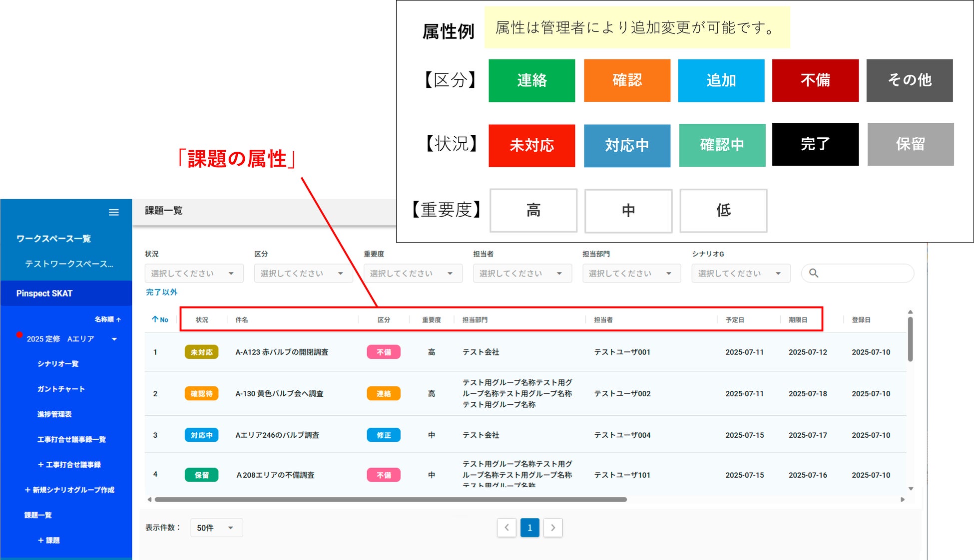Go to next page arrow
This screenshot has height=560, width=974.
pyautogui.click(x=553, y=528)
